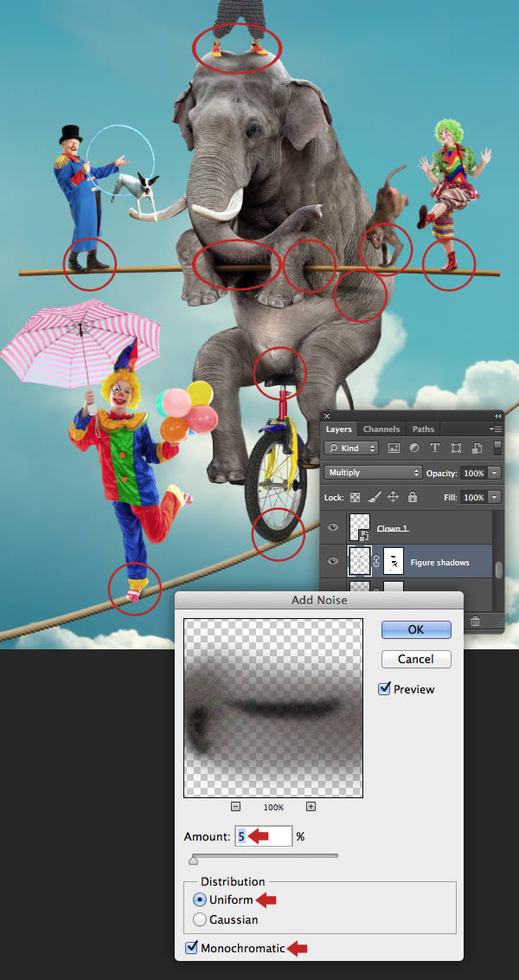Screen dimensions: 519x980
Task: Switch to the Paths tab
Action: click(423, 429)
